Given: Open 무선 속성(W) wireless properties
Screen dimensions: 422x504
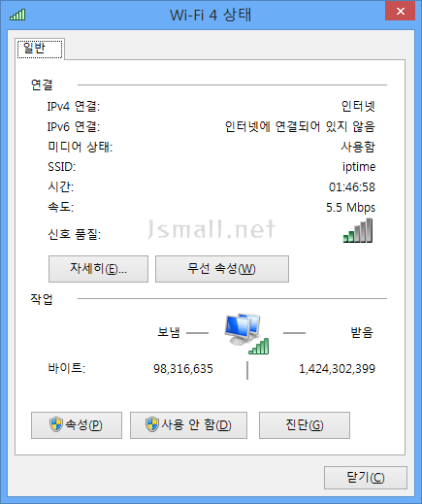Looking at the screenshot, I should click(x=222, y=269).
